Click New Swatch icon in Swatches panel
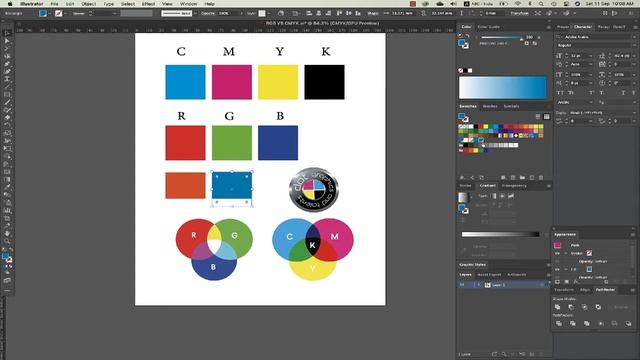This screenshot has height=360, width=640. pos(531,178)
